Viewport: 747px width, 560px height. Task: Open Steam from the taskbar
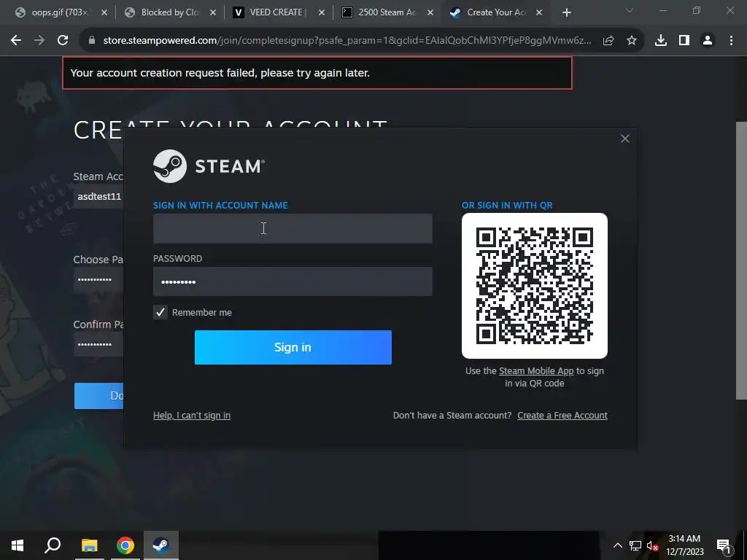pos(161,545)
